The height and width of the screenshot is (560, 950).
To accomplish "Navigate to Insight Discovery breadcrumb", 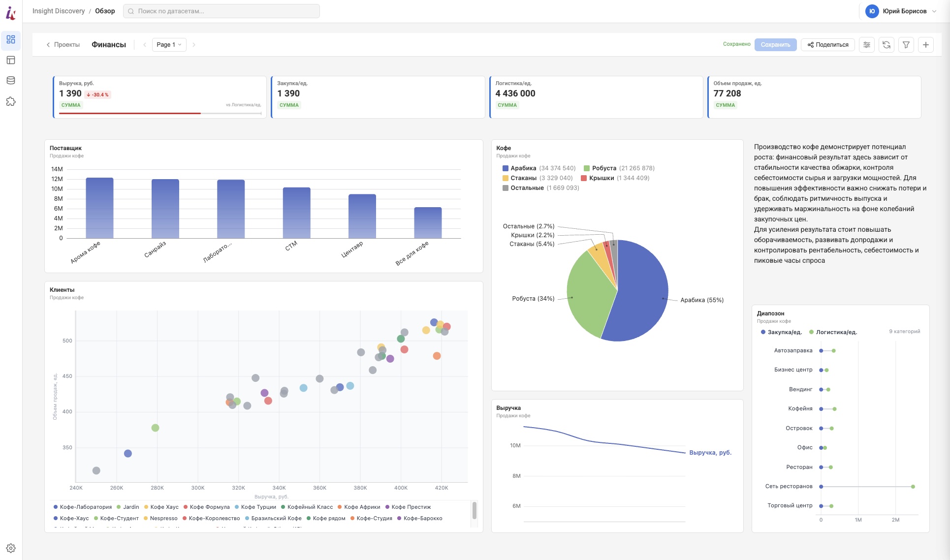I will pyautogui.click(x=59, y=11).
